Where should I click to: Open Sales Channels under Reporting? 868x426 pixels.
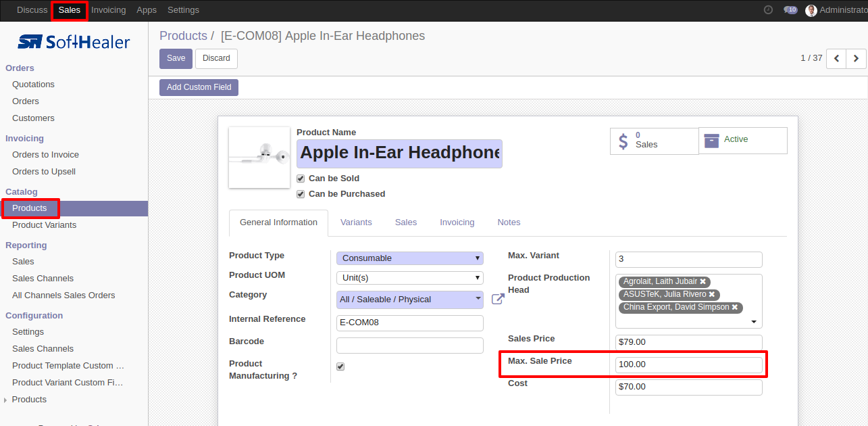tap(43, 279)
